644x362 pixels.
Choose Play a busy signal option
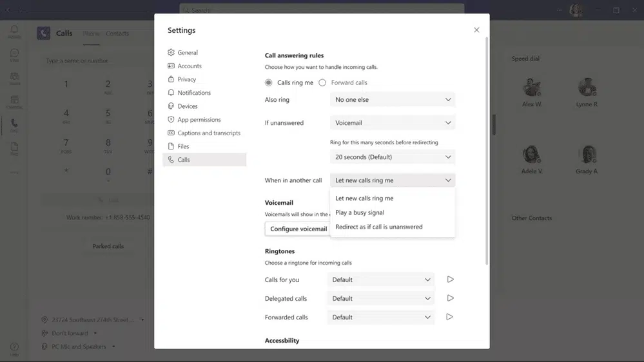coord(392,213)
